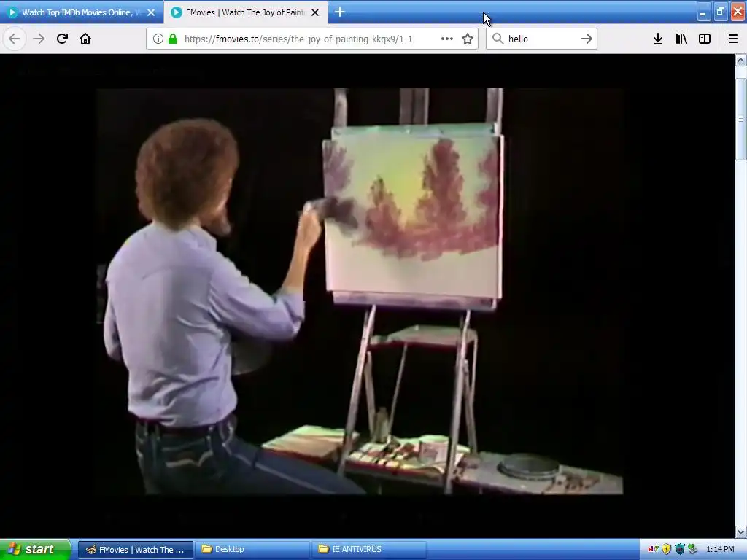Click the search field containing 'hello'
The image size is (747, 560).
tap(542, 39)
